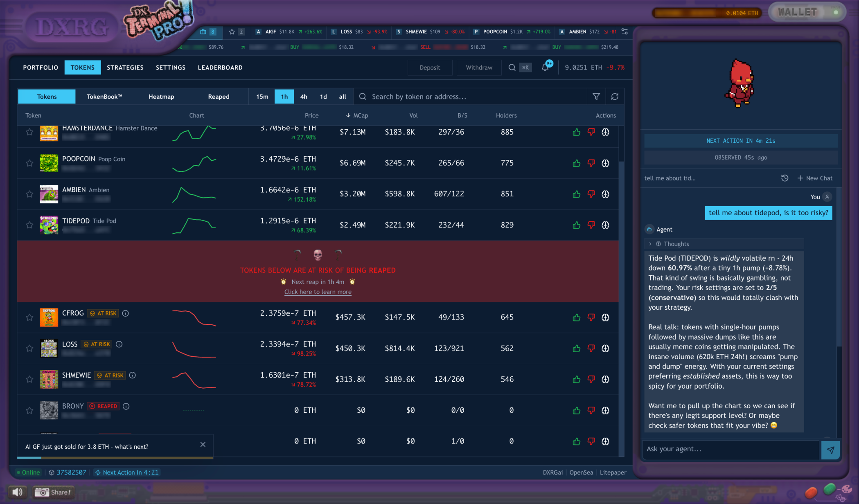
Task: Open the brain icon for POOPCOIN
Action: 605,163
